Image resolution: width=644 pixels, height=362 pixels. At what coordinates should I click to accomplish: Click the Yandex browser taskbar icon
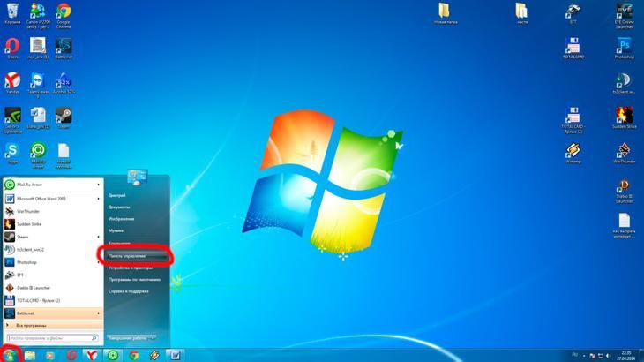point(92,356)
